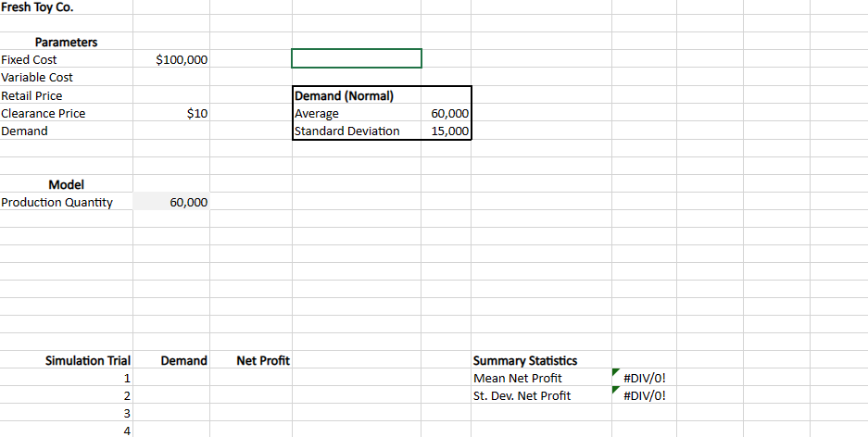Click the 'Demand' simulation column header
The image size is (868, 437).
point(171,361)
